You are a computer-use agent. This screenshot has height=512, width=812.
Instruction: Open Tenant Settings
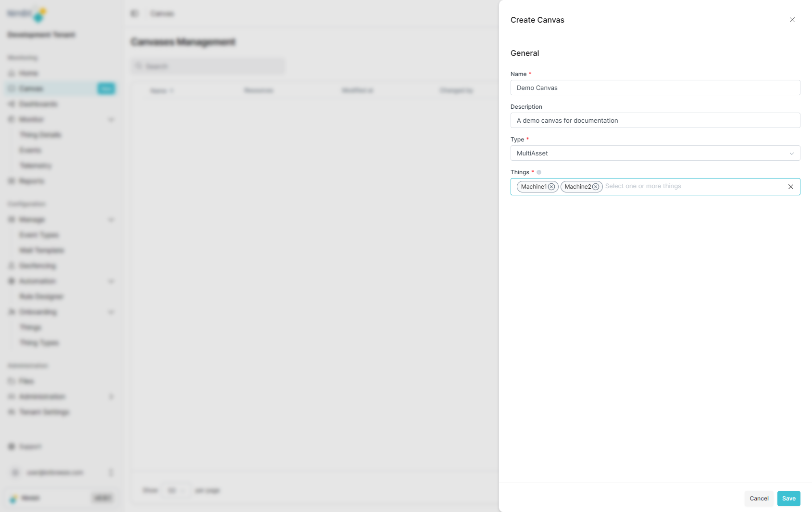click(x=44, y=412)
